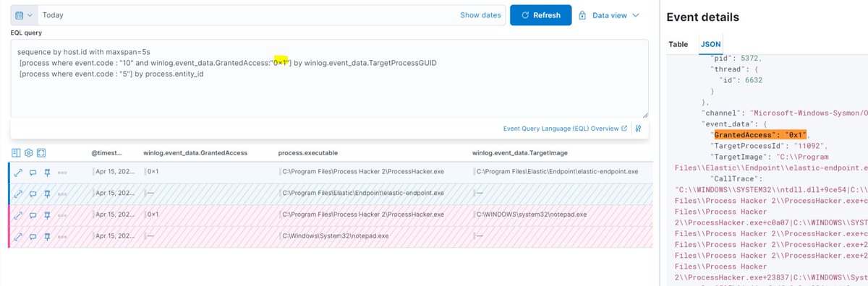Add a note to the elastic-endpoint.exe executable row
868x286 pixels.
tap(33, 194)
